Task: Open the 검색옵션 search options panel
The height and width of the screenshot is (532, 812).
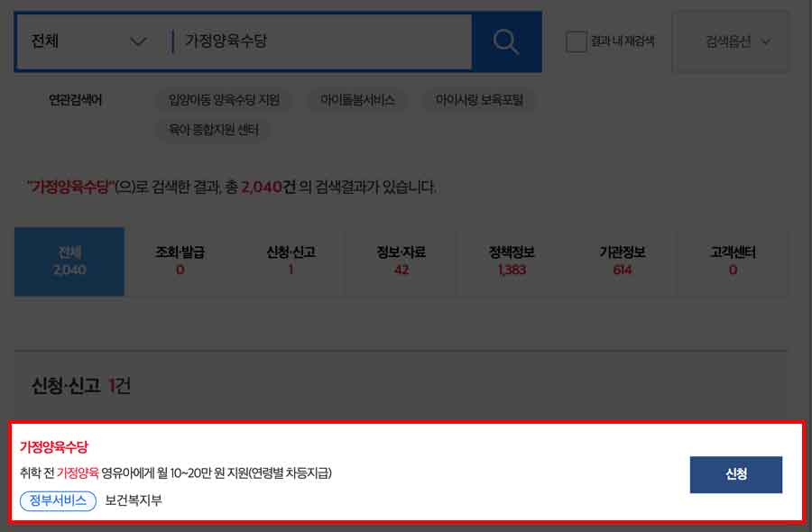Action: click(731, 41)
